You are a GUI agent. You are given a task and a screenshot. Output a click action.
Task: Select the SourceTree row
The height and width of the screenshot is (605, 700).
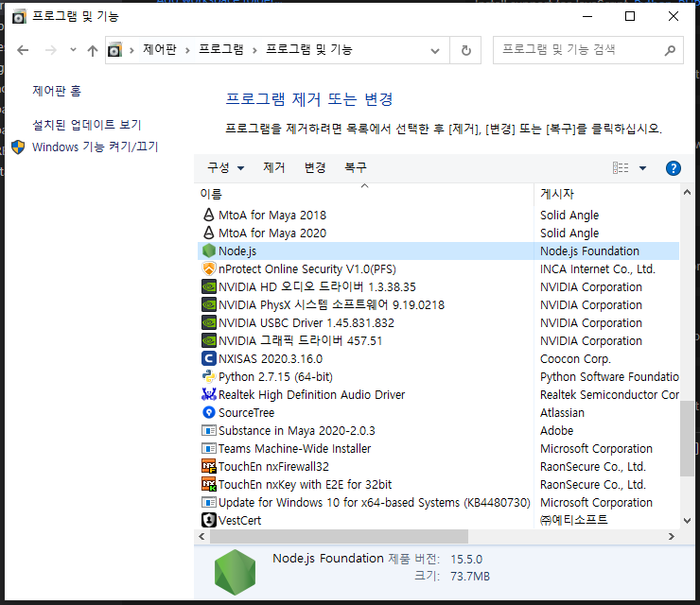pos(438,412)
